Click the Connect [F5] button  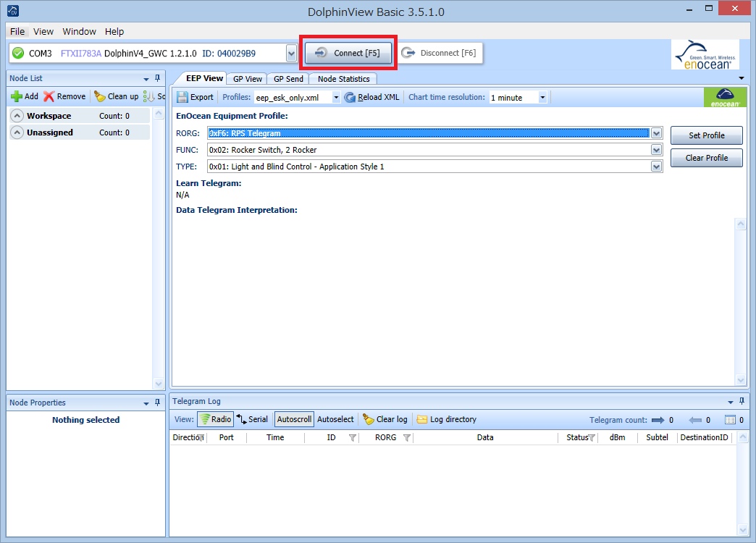click(x=348, y=53)
